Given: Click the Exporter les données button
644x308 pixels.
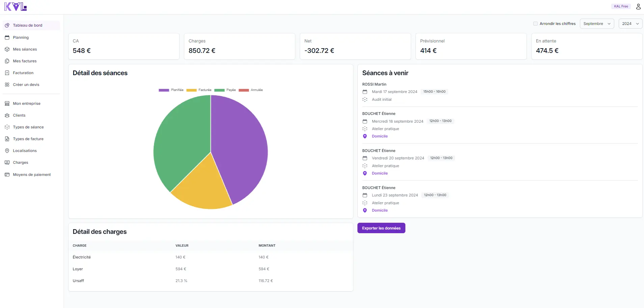Looking at the screenshot, I should [381, 228].
